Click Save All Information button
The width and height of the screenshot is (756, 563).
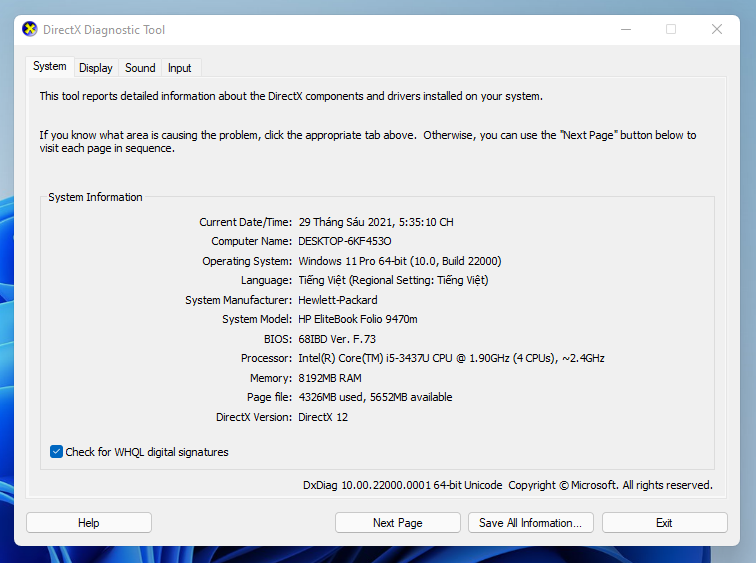pyautogui.click(x=530, y=523)
